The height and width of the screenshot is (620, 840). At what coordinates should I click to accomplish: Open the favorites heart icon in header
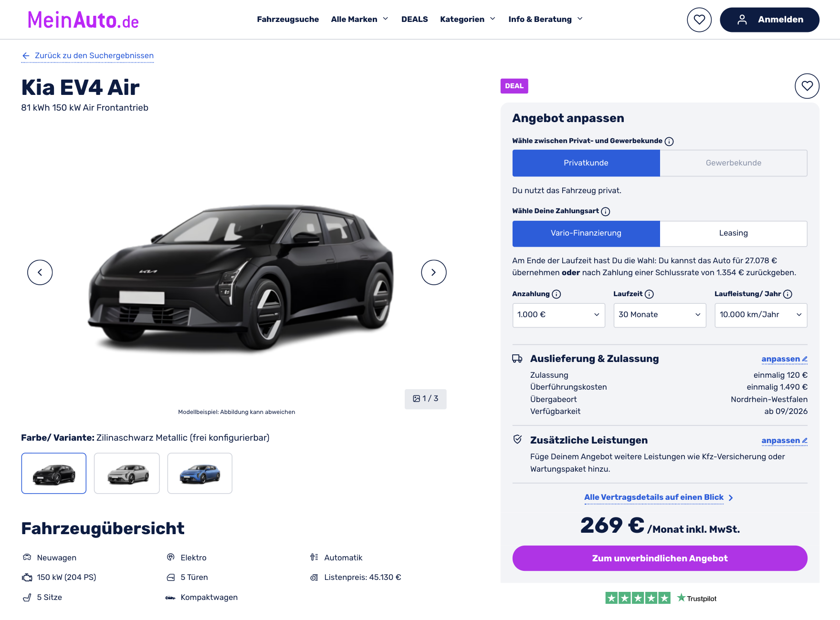[x=699, y=20]
